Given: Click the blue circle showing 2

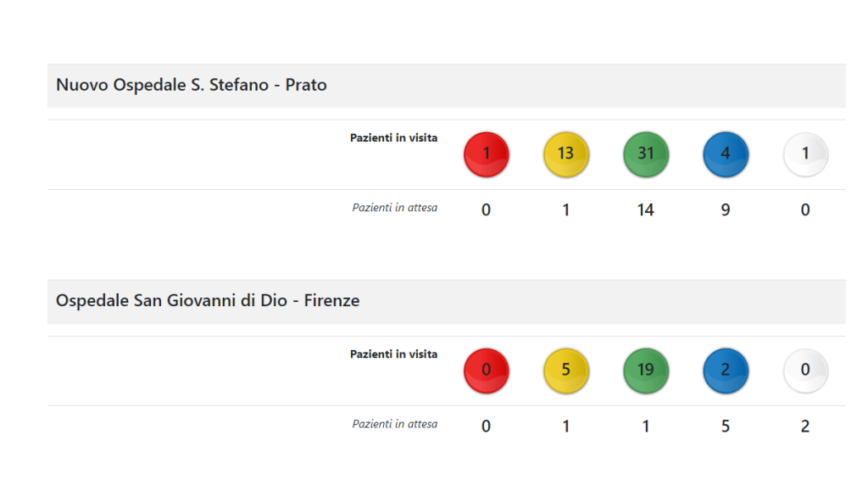Looking at the screenshot, I should coord(726,371).
